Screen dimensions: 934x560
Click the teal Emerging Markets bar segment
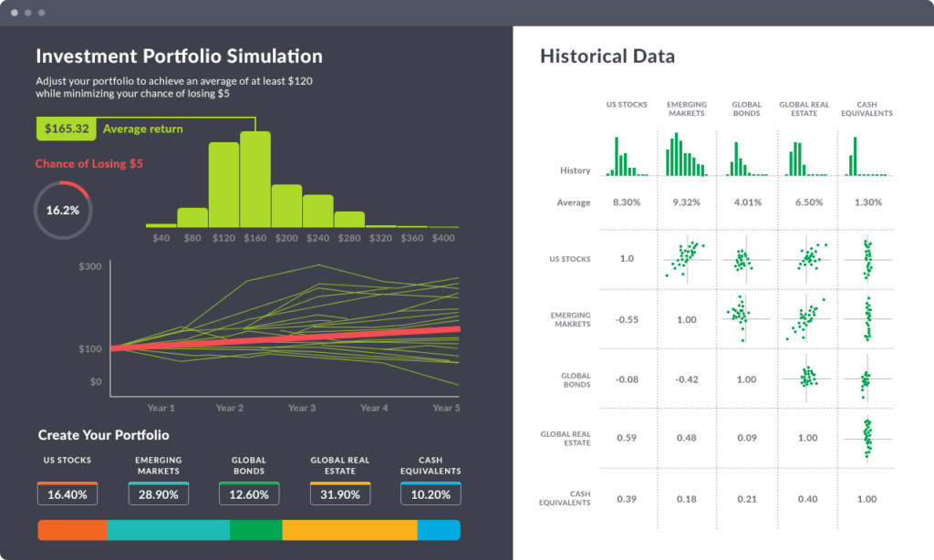(169, 530)
